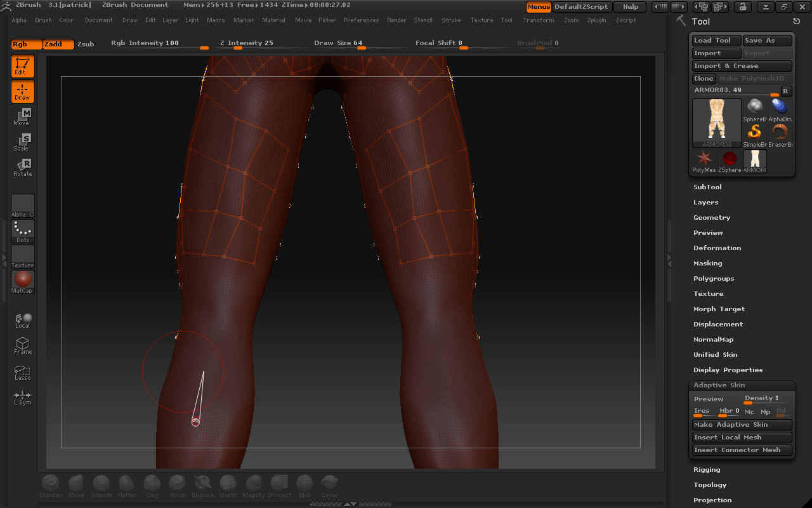This screenshot has height=508, width=812.
Task: Select the Rotate tool icon
Action: pyautogui.click(x=22, y=167)
